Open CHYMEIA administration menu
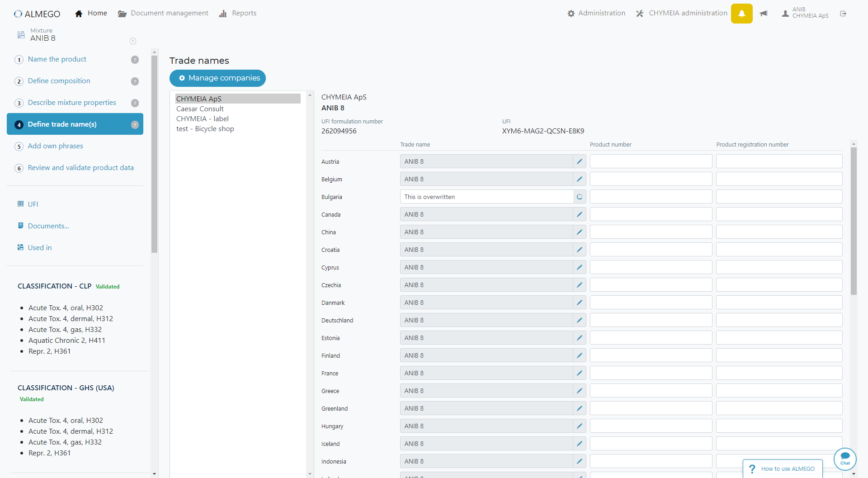The image size is (868, 478). pyautogui.click(x=681, y=13)
